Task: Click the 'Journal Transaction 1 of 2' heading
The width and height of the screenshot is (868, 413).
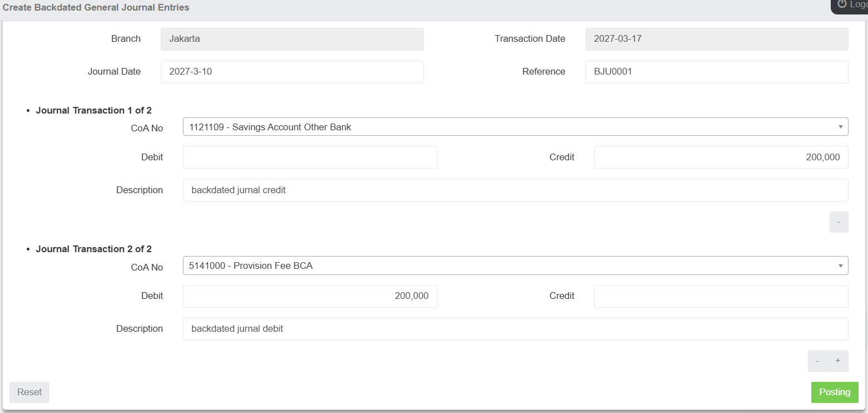Action: point(93,110)
